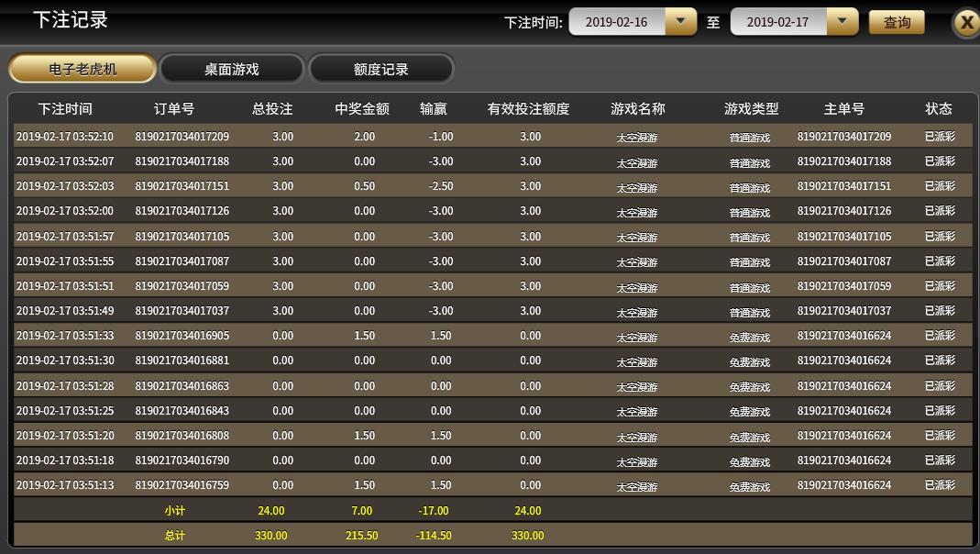Select the 订单号 column header
The height and width of the screenshot is (554, 980).
[174, 109]
